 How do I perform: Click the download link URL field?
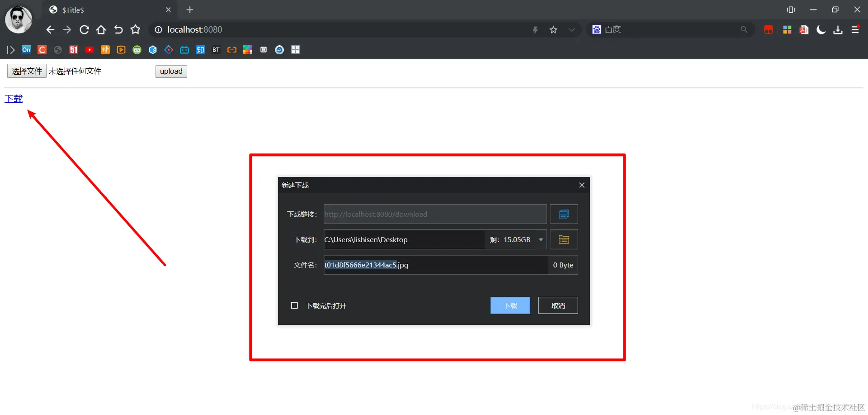pos(435,214)
